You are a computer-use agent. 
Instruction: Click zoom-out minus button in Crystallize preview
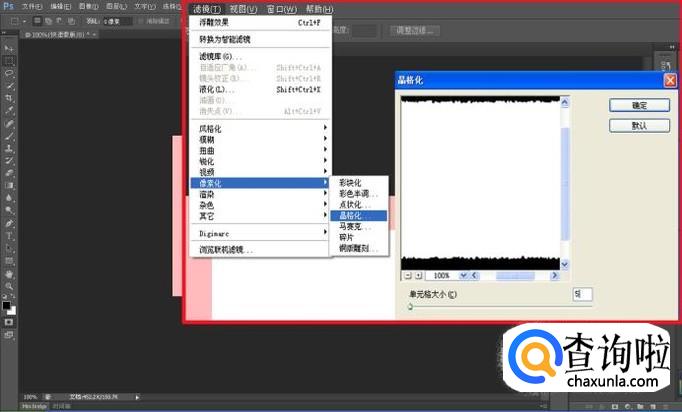coord(408,275)
